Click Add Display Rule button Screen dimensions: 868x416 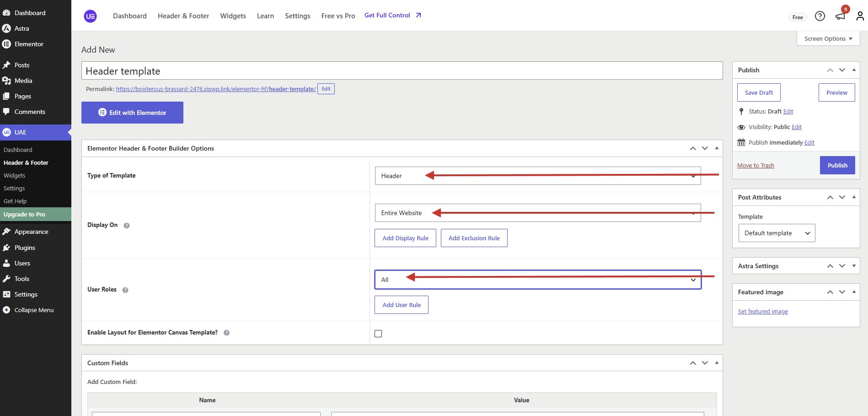[x=405, y=238]
